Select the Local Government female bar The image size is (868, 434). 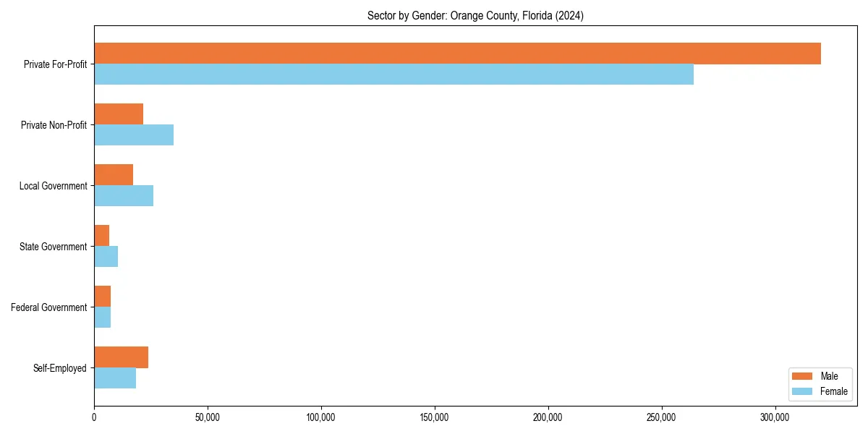coord(123,195)
